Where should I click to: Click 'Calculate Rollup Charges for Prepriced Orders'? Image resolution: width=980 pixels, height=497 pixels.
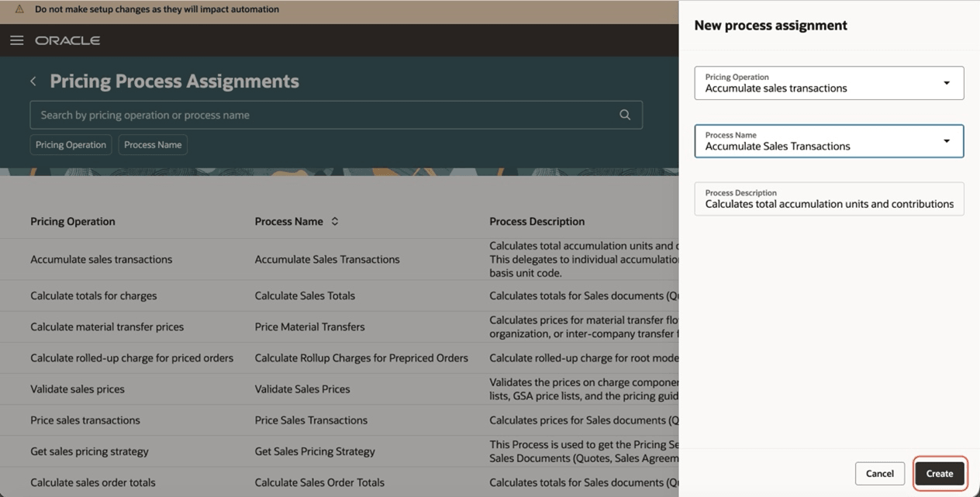(x=361, y=358)
